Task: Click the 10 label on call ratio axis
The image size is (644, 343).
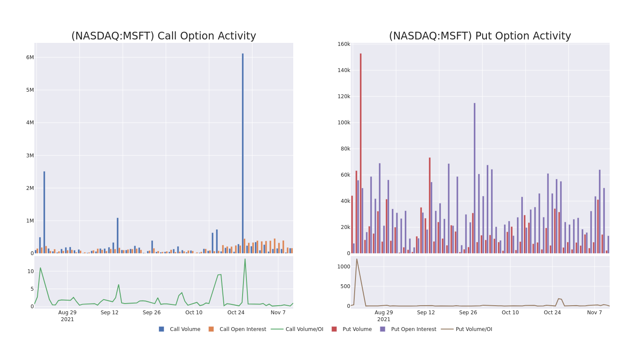Action: pos(30,271)
